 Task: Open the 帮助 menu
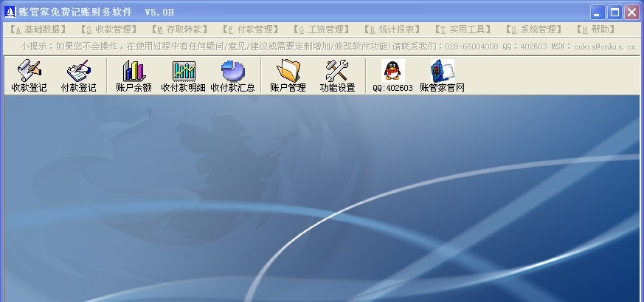[x=595, y=30]
